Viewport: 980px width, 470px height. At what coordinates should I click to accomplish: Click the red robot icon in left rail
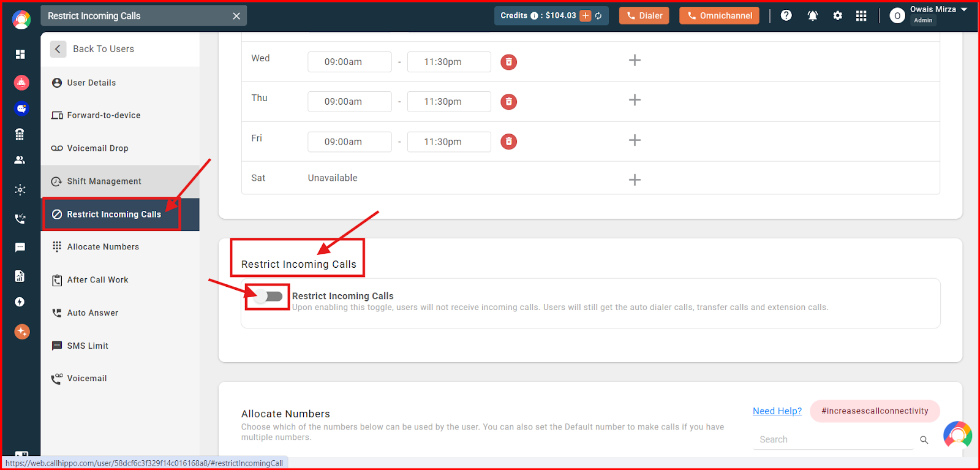pos(21,82)
